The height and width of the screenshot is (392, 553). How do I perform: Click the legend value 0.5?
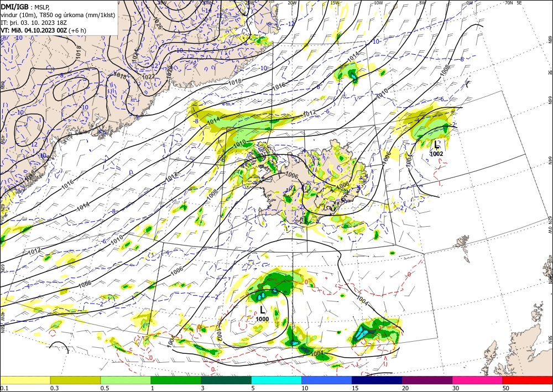click(x=104, y=388)
